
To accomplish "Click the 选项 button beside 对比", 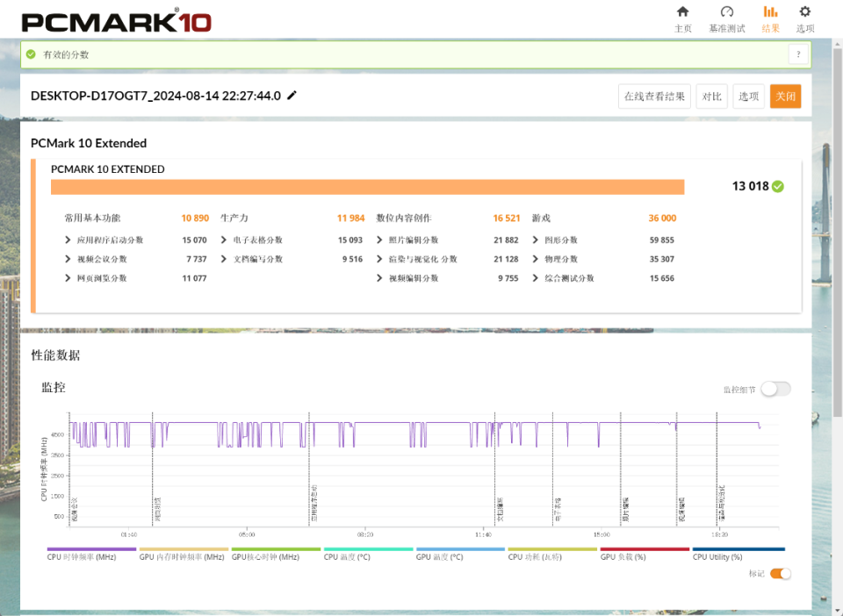I will [x=748, y=97].
